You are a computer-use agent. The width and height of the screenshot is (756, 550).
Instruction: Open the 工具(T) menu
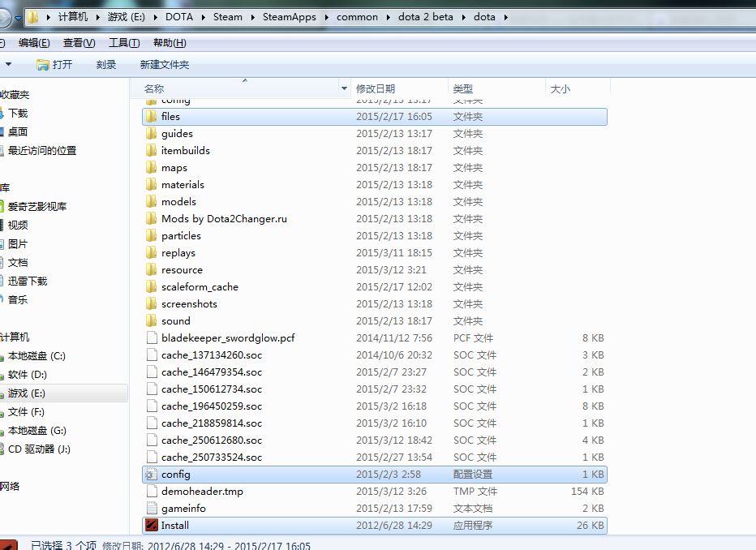124,43
